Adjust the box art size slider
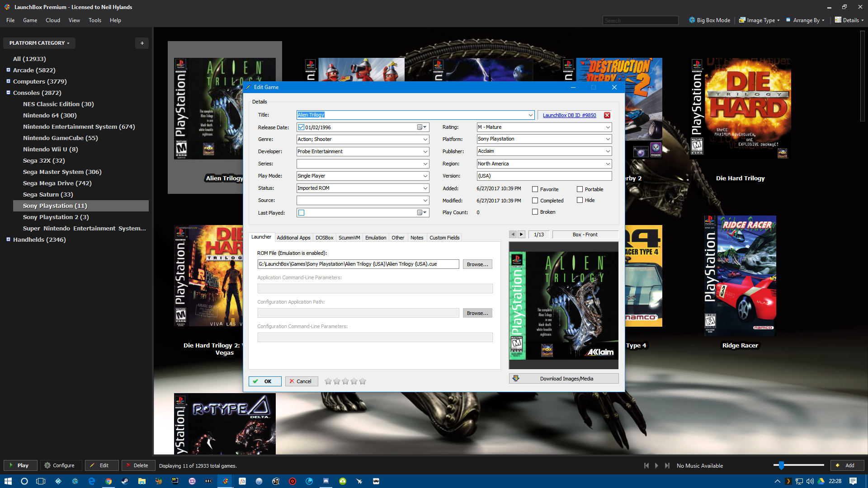The image size is (868, 488). coord(781,465)
